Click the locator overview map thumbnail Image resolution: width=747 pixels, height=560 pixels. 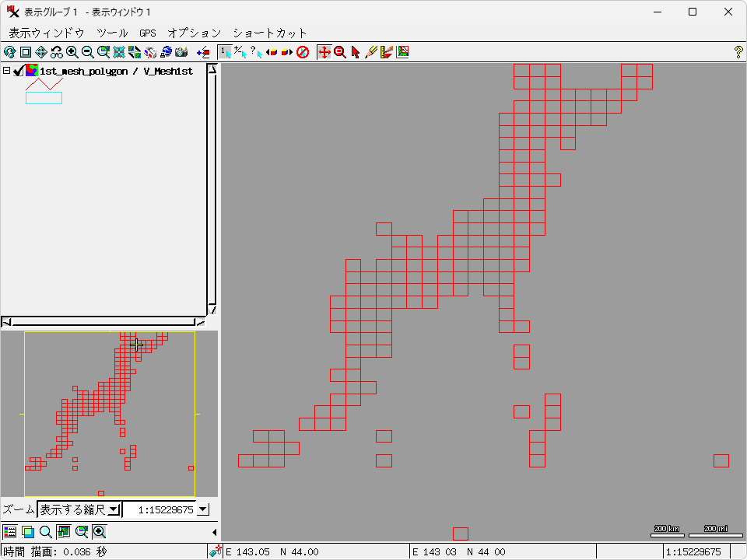[x=109, y=414]
